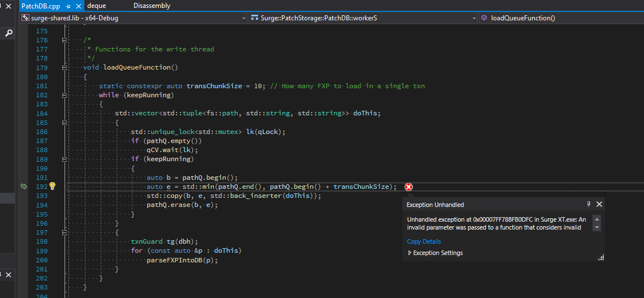
Task: Click the Exception Unhandled title text
Action: (435, 204)
